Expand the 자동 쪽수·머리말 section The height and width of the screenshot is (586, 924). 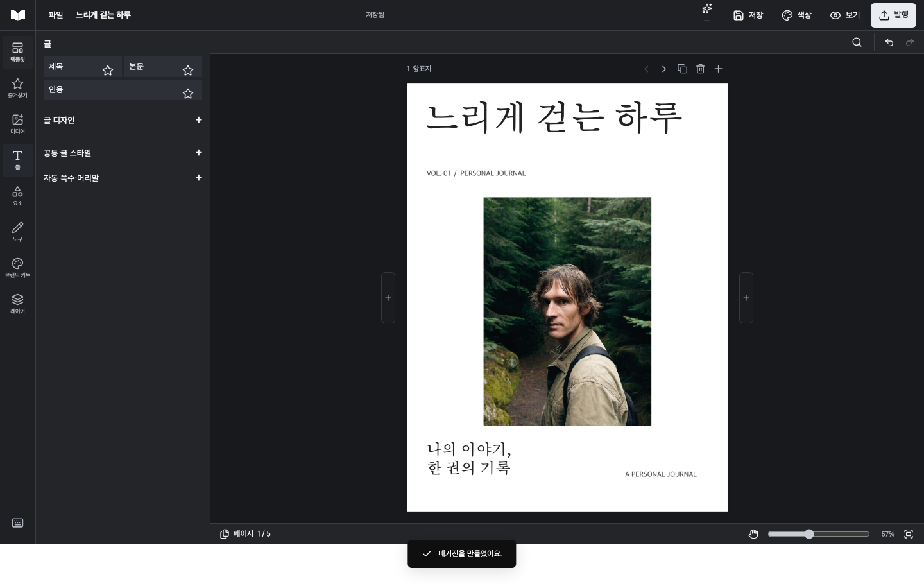(123, 178)
